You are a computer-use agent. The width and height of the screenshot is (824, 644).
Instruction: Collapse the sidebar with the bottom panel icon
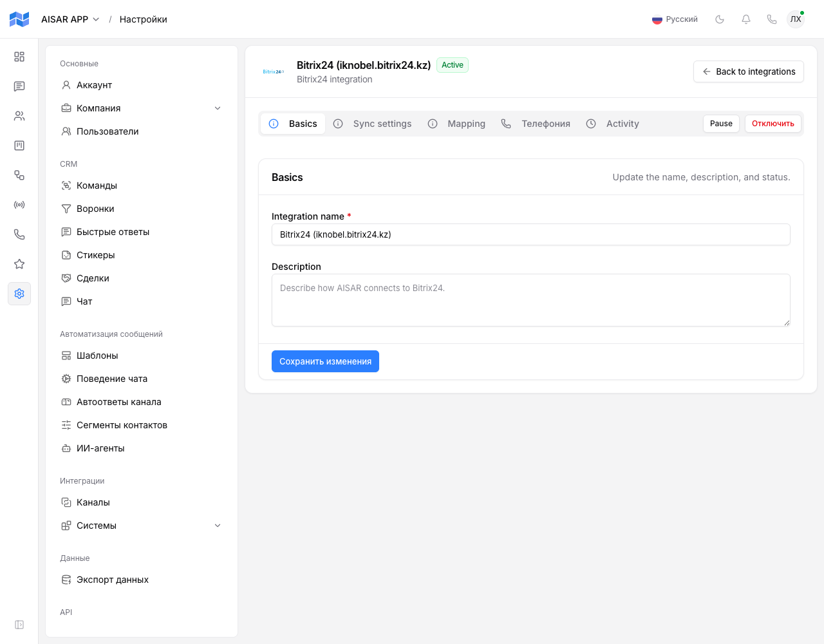[19, 625]
